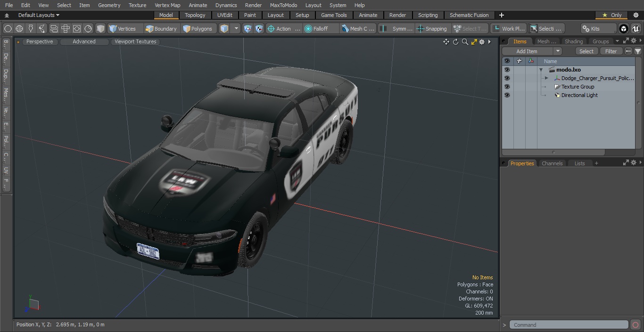644x332 pixels.
Task: Switch to Boundary selection mode
Action: 161,29
